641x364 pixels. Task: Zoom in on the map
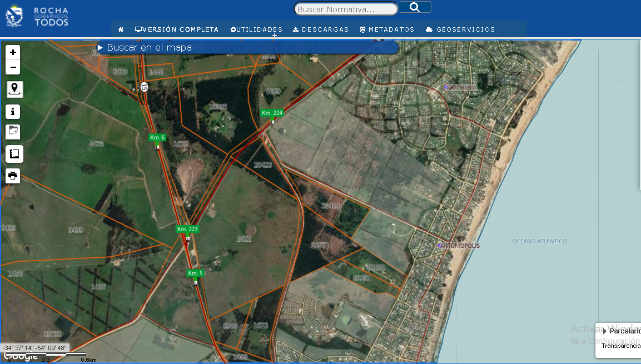(13, 52)
